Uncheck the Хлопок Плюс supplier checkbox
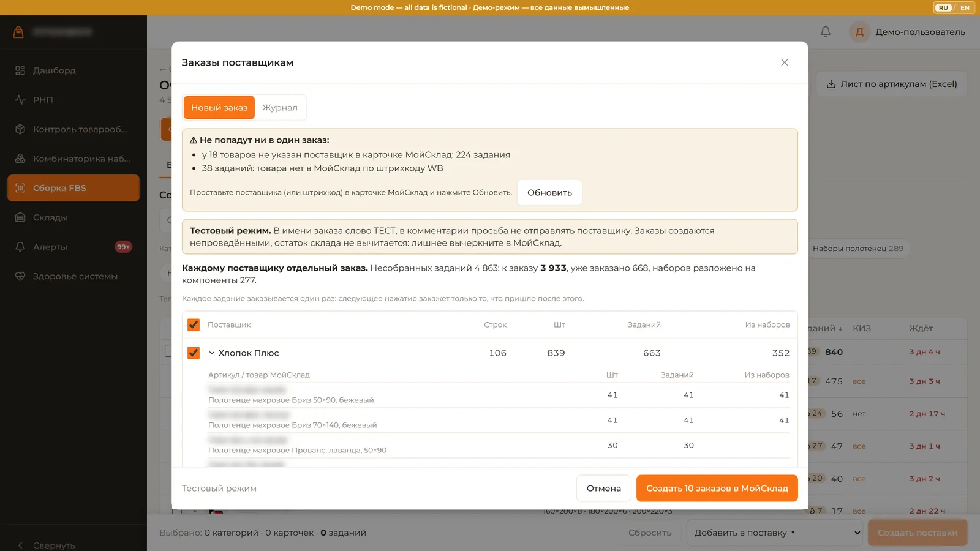 click(x=194, y=353)
